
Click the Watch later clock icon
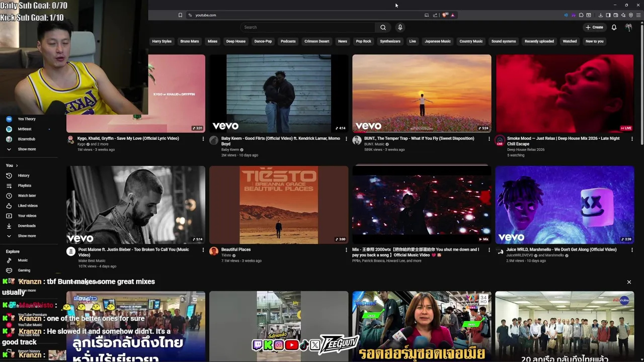coord(9,196)
